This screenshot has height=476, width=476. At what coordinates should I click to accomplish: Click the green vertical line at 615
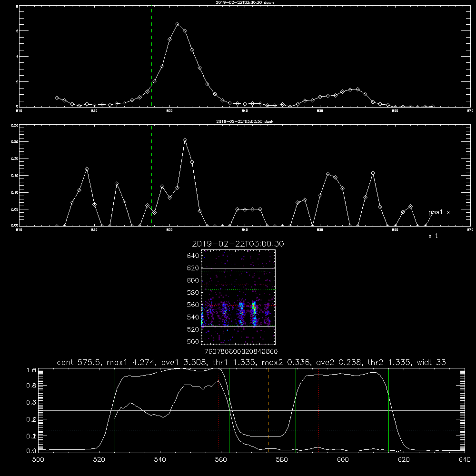click(388, 410)
